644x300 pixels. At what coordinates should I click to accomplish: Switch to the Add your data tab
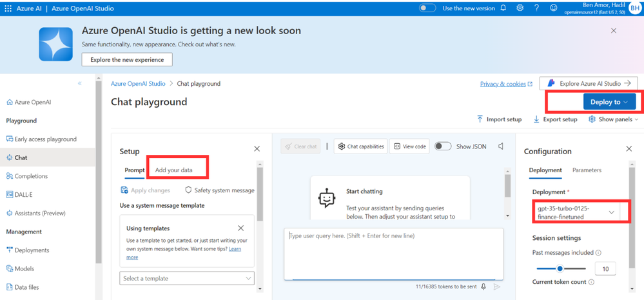[x=174, y=170]
